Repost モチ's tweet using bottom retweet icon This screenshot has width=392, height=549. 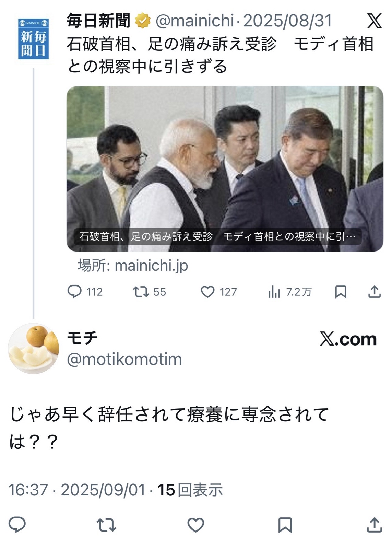pyautogui.click(x=106, y=525)
